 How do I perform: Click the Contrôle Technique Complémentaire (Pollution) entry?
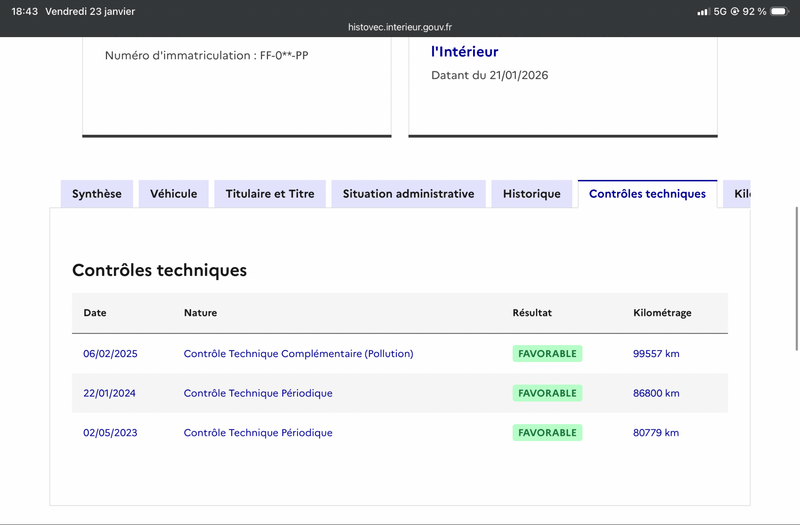click(298, 353)
